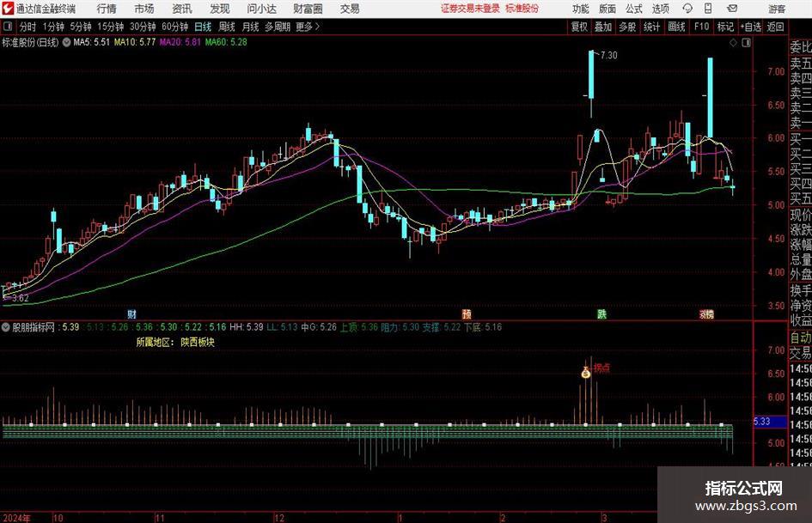Screen dimensions: 812x523
Task: Select the 日线 daily period tab
Action: 203,27
